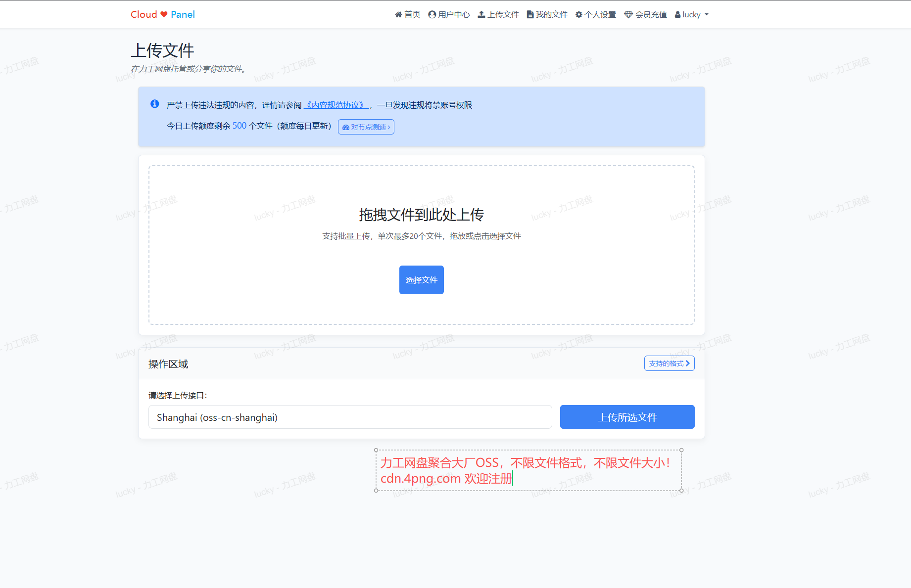Click the upload arrow icon in navbar
911x588 pixels.
[x=481, y=15]
